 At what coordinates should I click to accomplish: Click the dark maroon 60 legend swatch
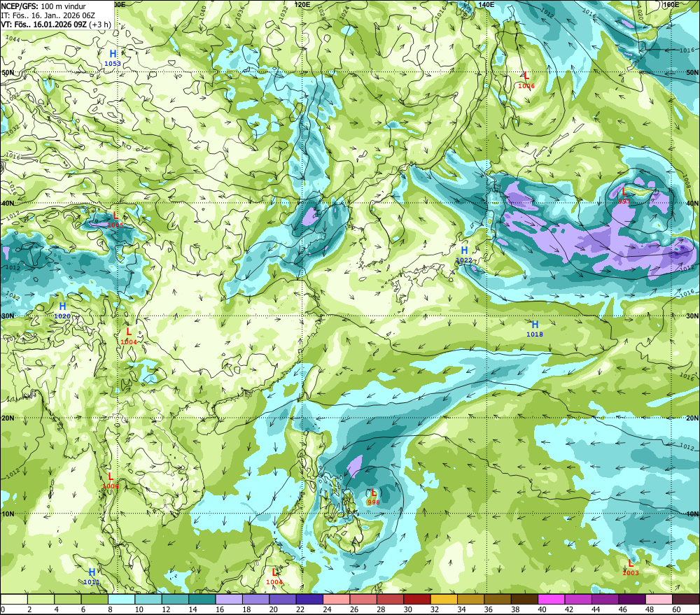pyautogui.click(x=686, y=599)
